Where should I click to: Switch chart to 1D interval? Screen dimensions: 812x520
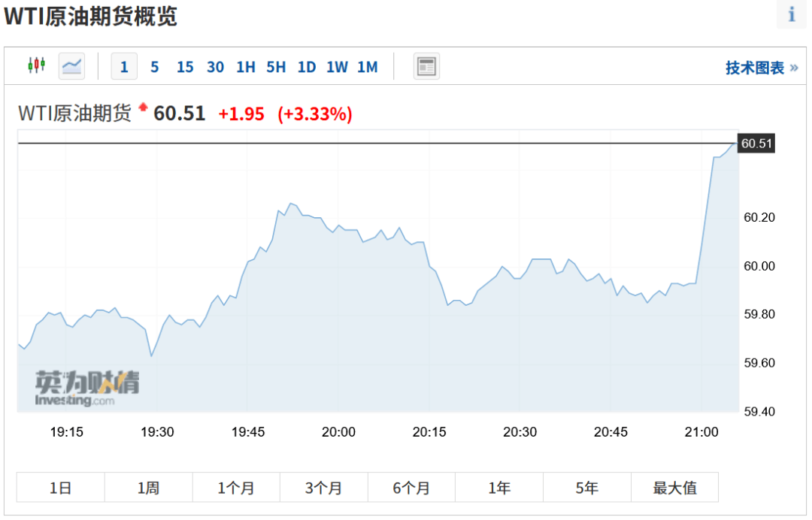click(x=307, y=67)
